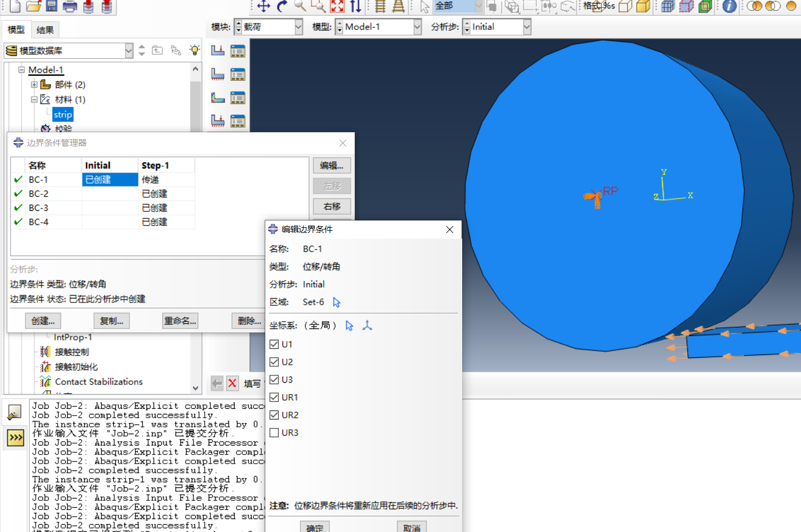Click the blue Query information icon
This screenshot has height=532, width=801.
[730, 6]
